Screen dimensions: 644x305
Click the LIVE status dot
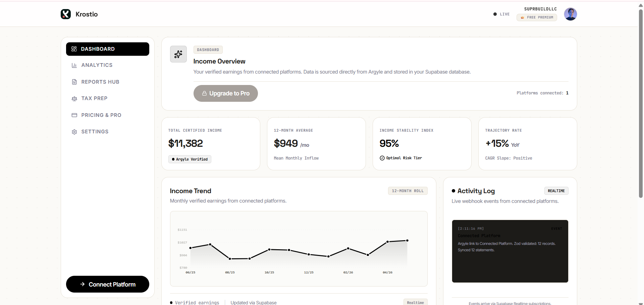pos(495,14)
